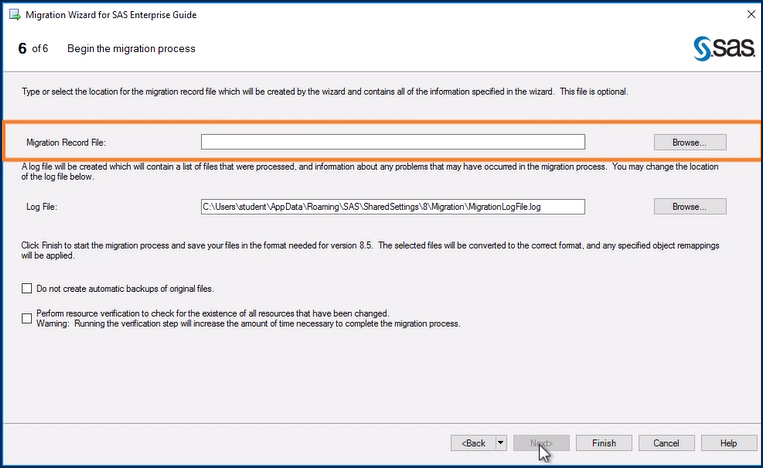Close the Migration Wizard window

(x=748, y=15)
